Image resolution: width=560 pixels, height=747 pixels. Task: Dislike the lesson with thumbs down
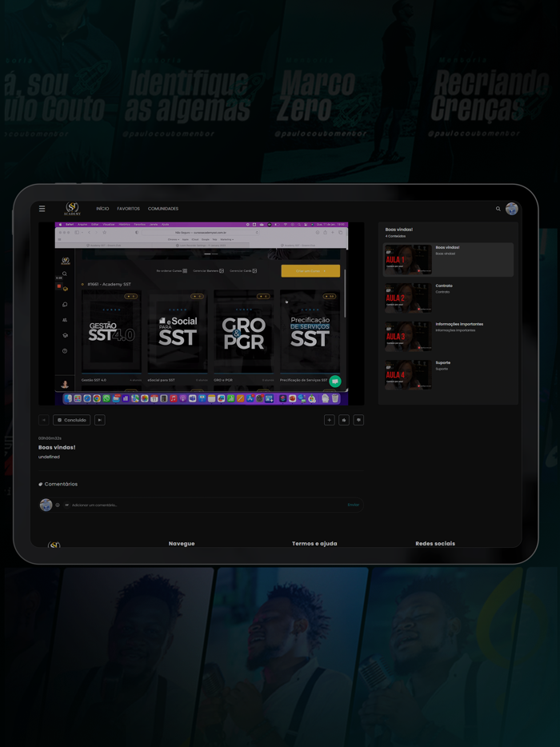click(x=358, y=420)
